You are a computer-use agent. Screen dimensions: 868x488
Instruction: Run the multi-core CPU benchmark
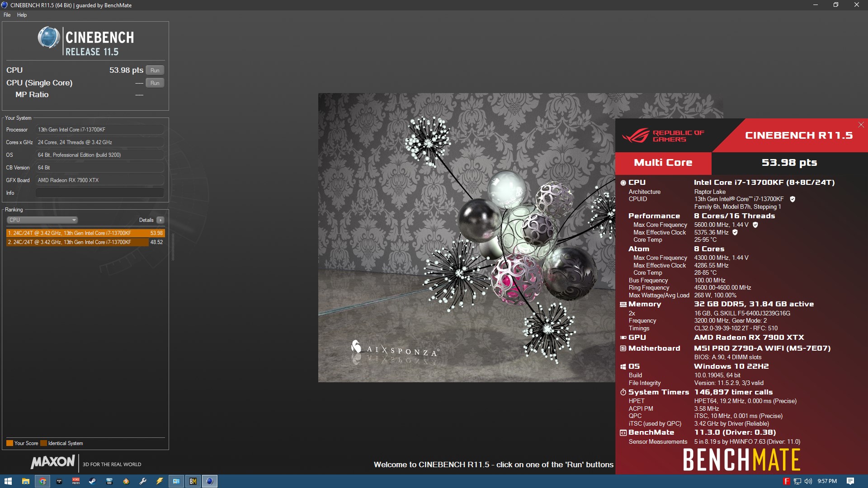pyautogui.click(x=155, y=70)
